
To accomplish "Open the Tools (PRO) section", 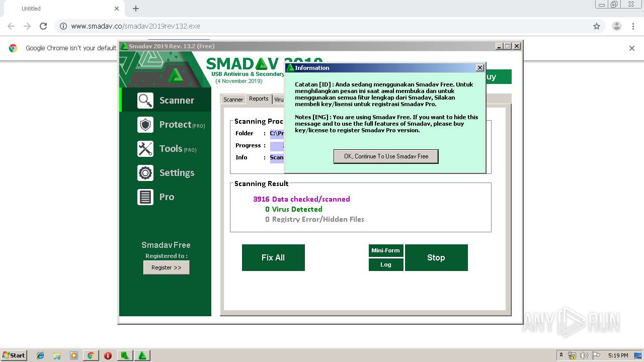I will pyautogui.click(x=166, y=149).
